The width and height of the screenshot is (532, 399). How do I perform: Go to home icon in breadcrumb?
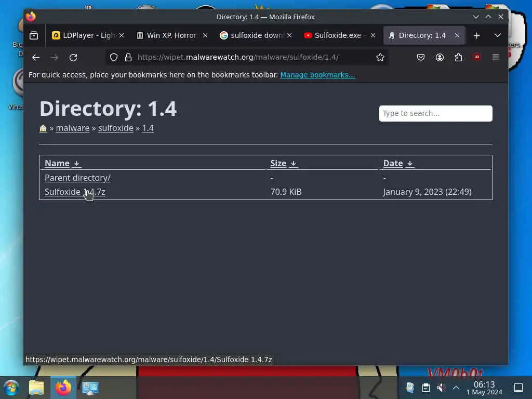(x=43, y=128)
